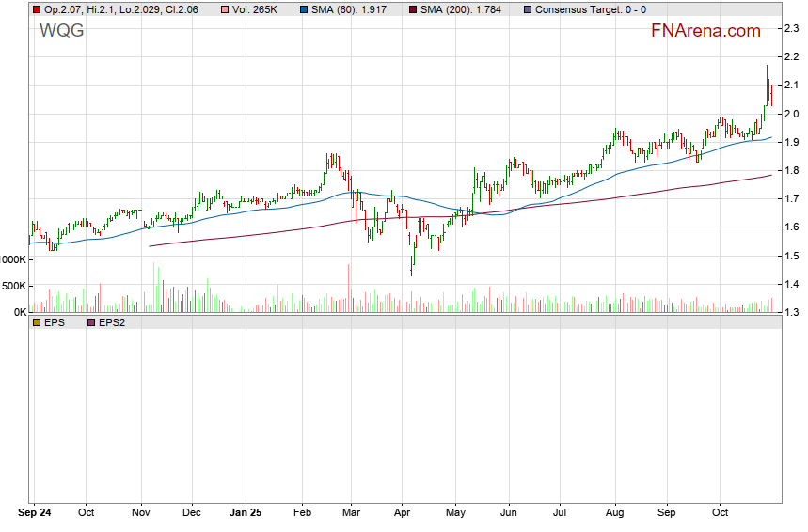The width and height of the screenshot is (808, 532).
Task: Click the EPS2 legend text
Action: [x=113, y=322]
